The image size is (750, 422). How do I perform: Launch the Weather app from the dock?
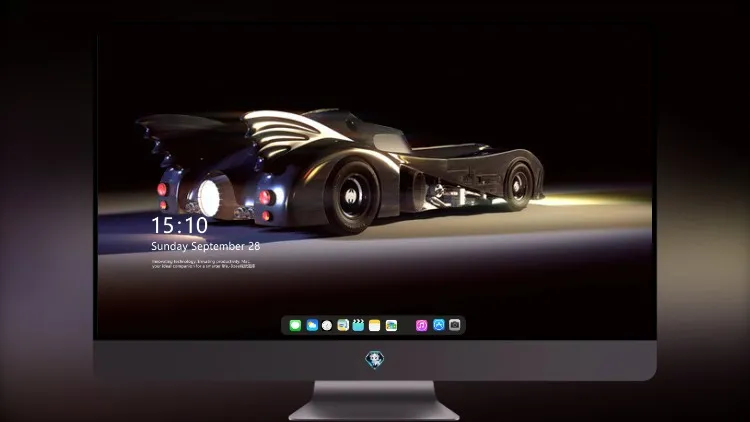(312, 325)
